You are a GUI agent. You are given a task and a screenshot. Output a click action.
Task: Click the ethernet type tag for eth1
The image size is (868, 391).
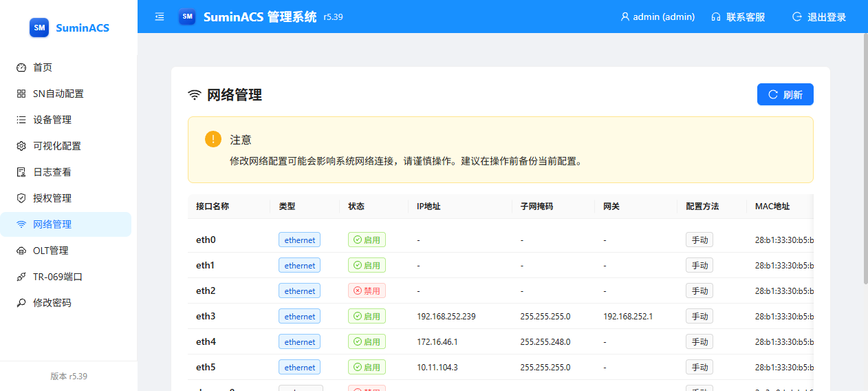click(x=299, y=265)
